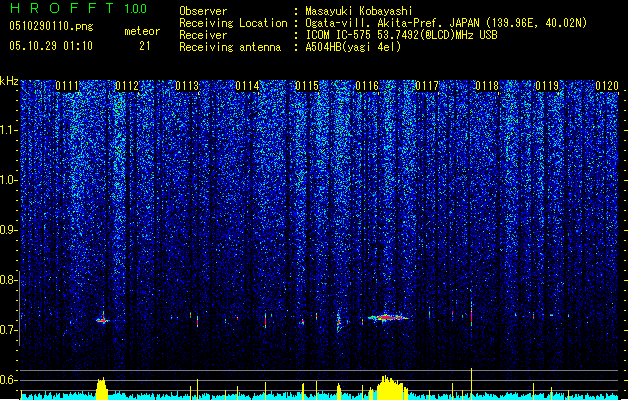Select the name Masayuki Kobayashi
This screenshot has height=400, width=629.
click(359, 11)
